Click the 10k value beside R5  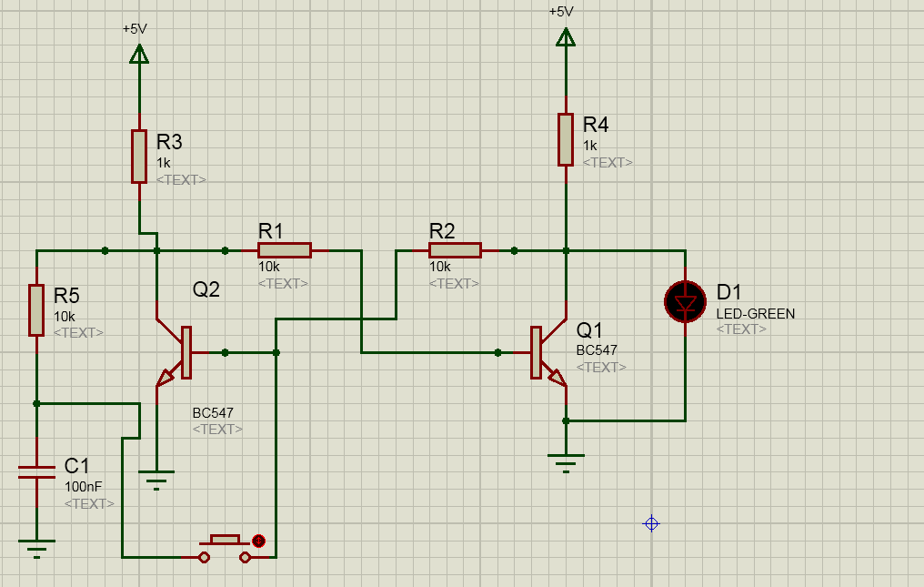[65, 317]
